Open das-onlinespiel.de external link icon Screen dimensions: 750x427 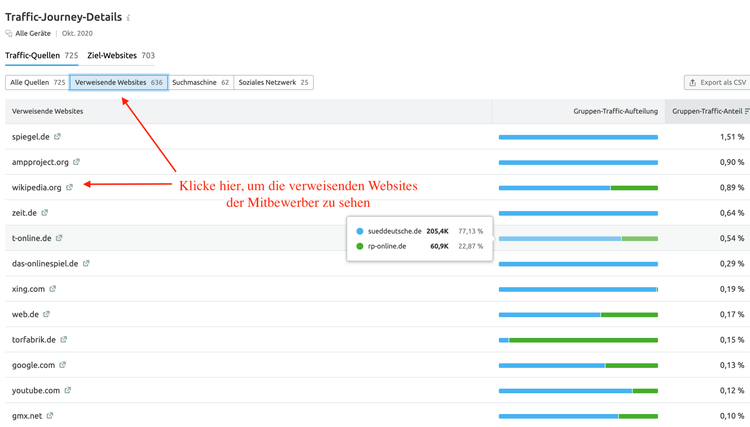click(x=86, y=263)
